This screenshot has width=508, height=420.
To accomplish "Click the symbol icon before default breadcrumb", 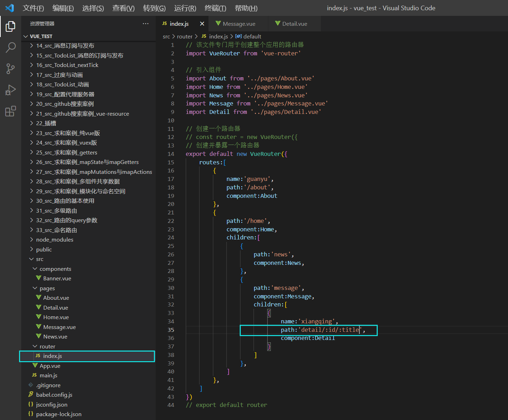I will pyautogui.click(x=239, y=36).
